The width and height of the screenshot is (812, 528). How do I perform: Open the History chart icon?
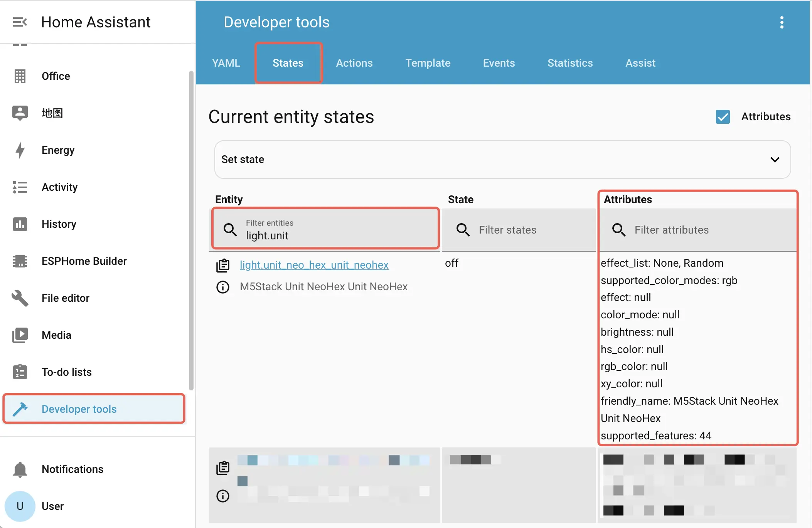pos(20,224)
